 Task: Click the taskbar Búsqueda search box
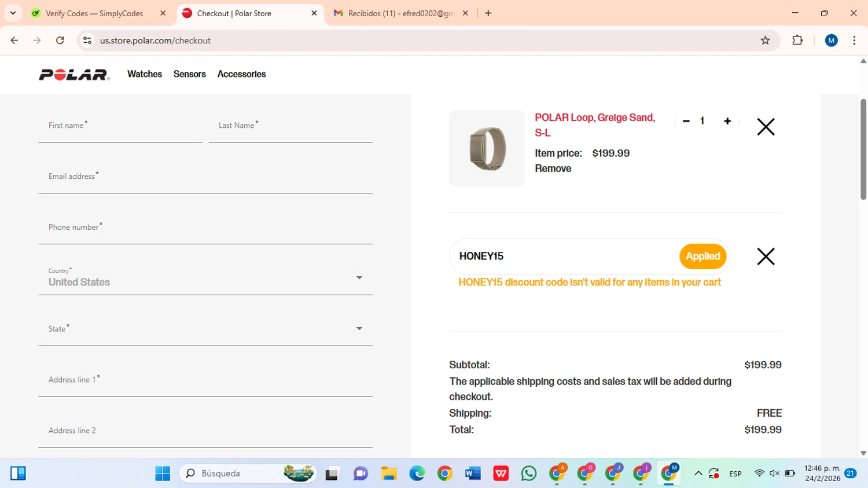point(249,474)
